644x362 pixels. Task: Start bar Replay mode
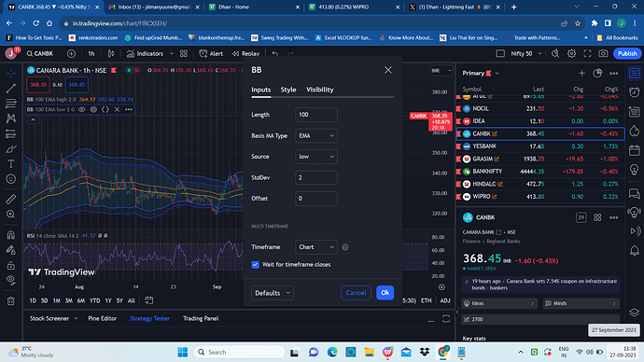pos(245,53)
